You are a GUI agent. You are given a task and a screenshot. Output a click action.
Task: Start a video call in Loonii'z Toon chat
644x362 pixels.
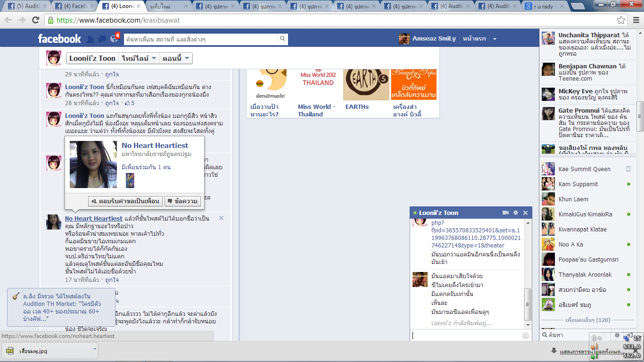[506, 213]
